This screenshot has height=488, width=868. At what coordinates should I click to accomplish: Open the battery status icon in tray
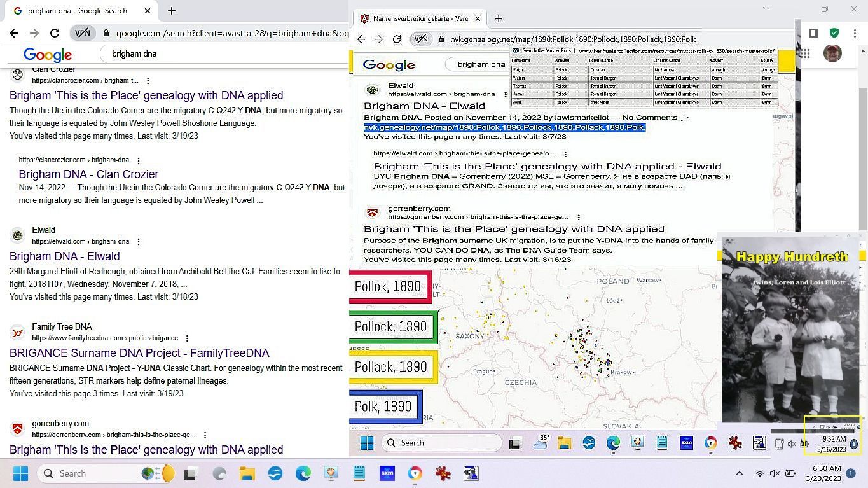[790, 473]
